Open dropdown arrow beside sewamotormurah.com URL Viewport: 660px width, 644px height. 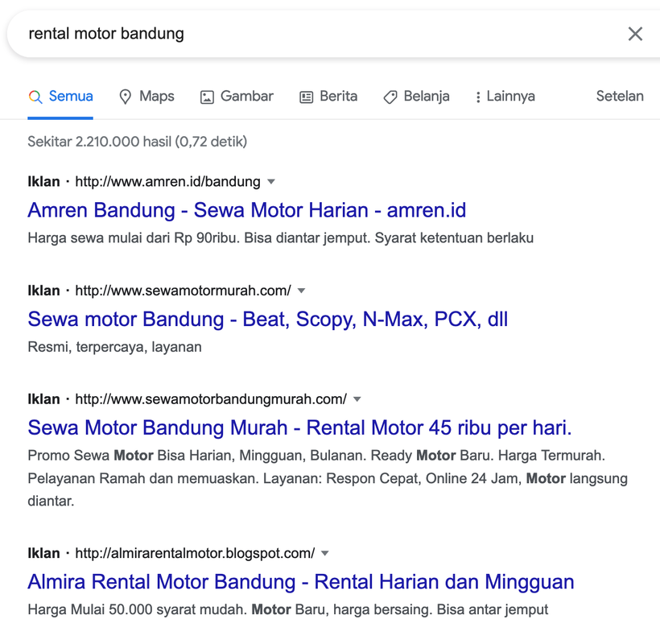pyautogui.click(x=302, y=290)
